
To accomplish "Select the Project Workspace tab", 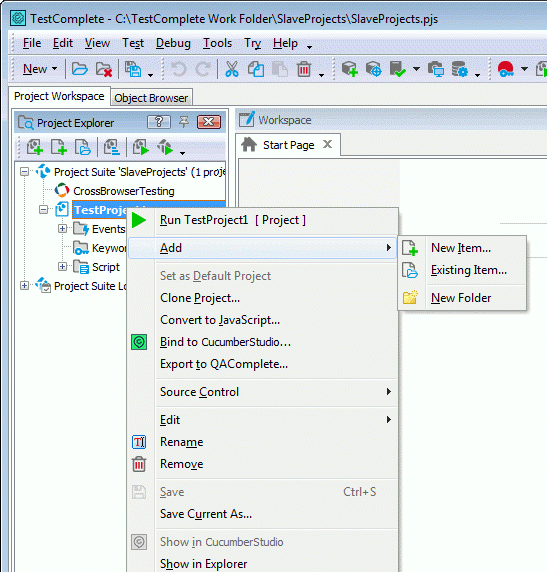I will [59, 96].
